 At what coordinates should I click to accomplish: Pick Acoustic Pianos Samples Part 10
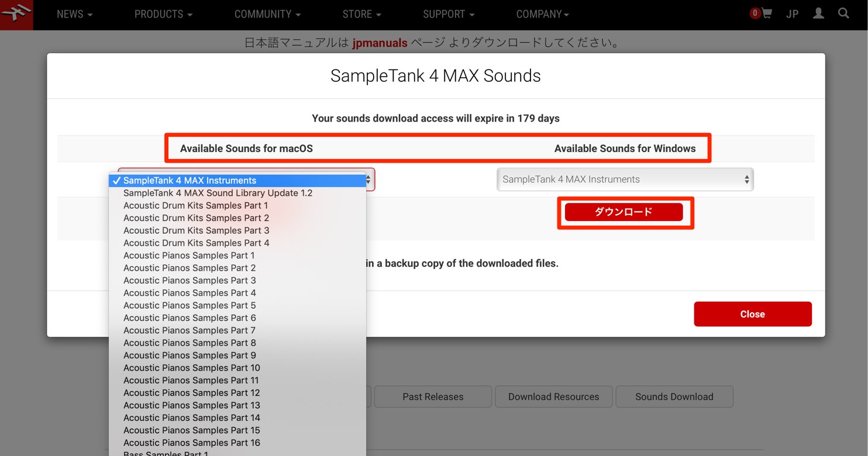(x=237, y=368)
